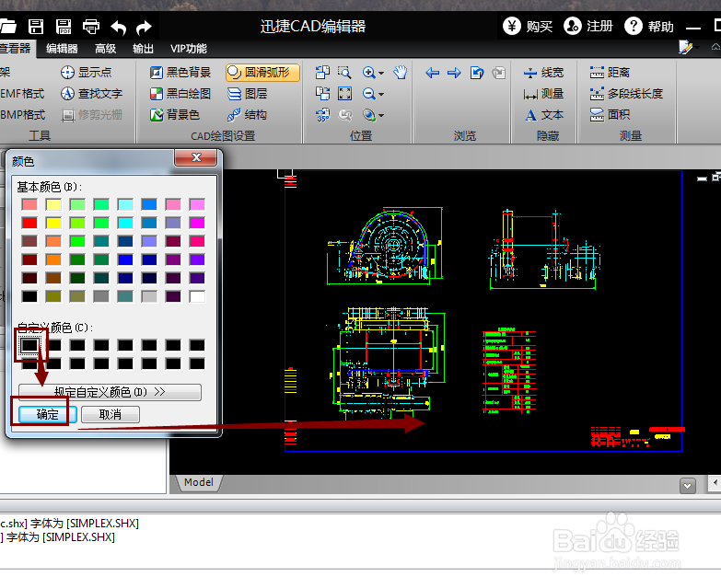Pick the black basic color swatch
This screenshot has height=588, width=721.
(29, 296)
